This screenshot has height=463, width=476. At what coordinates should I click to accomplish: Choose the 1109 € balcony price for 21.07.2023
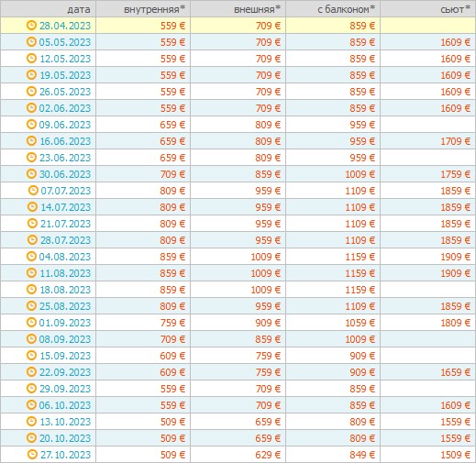click(x=360, y=224)
